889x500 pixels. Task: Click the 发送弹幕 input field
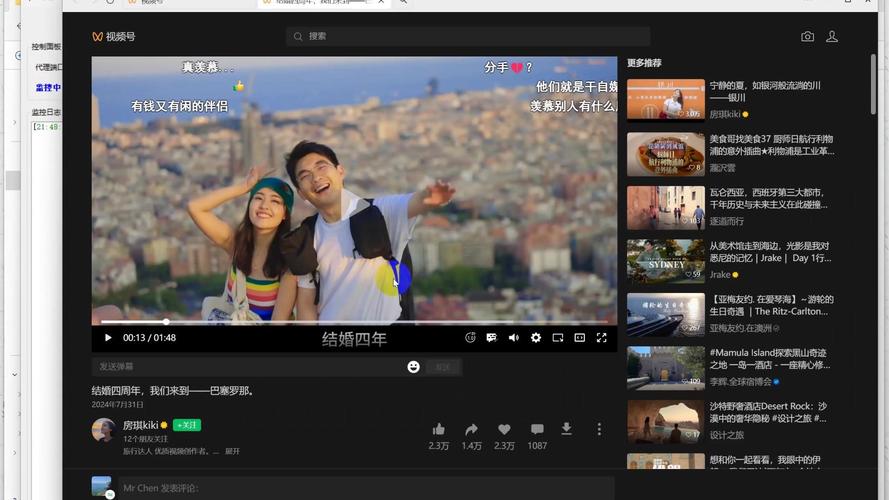click(249, 367)
